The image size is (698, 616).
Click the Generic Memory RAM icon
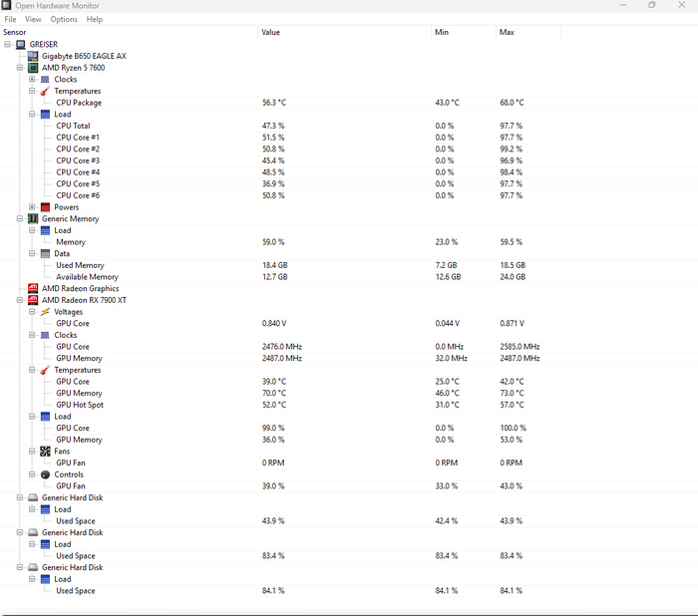point(33,218)
